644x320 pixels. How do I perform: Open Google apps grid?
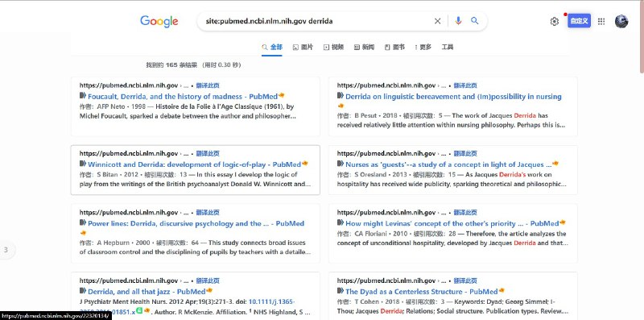601,22
